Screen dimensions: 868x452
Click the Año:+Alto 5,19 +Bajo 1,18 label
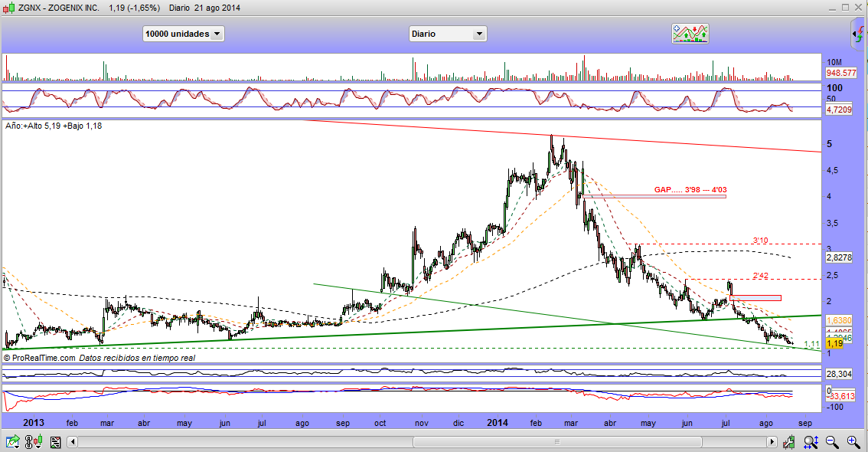tap(54, 126)
